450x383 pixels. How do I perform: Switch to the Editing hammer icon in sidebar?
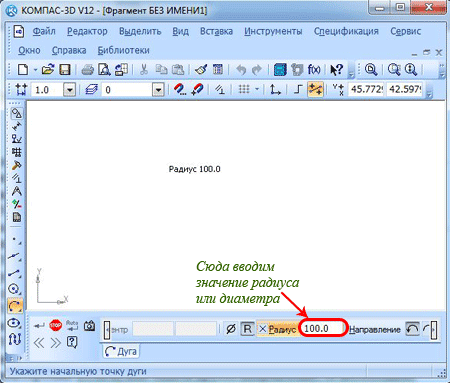click(x=16, y=165)
